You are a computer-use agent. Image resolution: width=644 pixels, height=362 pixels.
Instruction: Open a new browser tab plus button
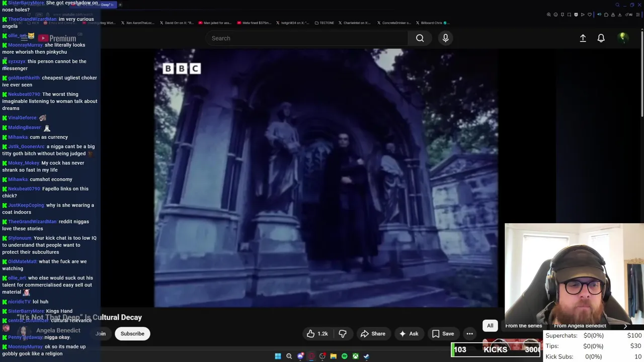click(120, 5)
